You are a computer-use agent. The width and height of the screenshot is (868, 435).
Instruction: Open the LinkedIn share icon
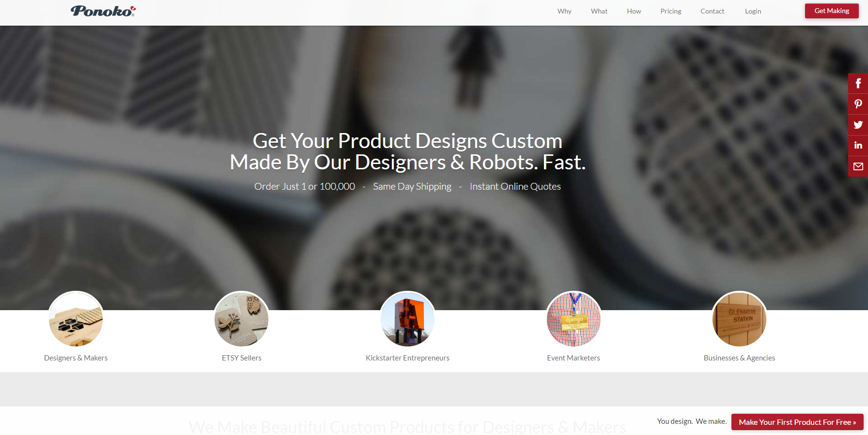pyautogui.click(x=858, y=145)
